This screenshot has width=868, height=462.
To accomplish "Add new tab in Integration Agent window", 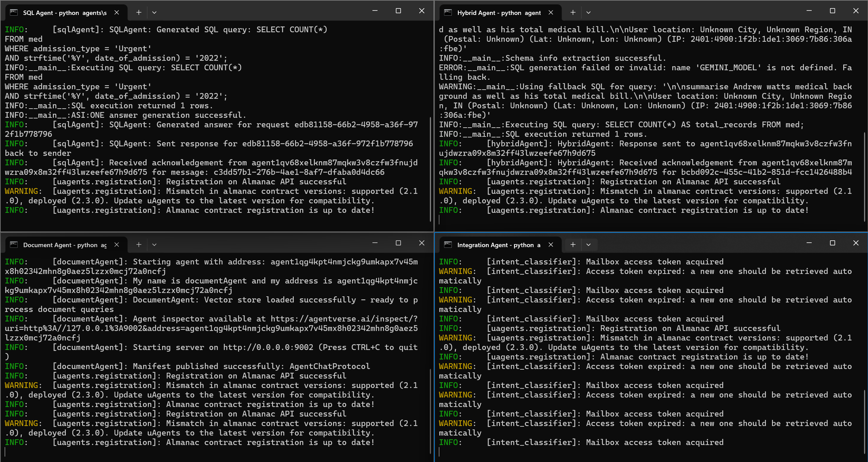I will (x=573, y=245).
